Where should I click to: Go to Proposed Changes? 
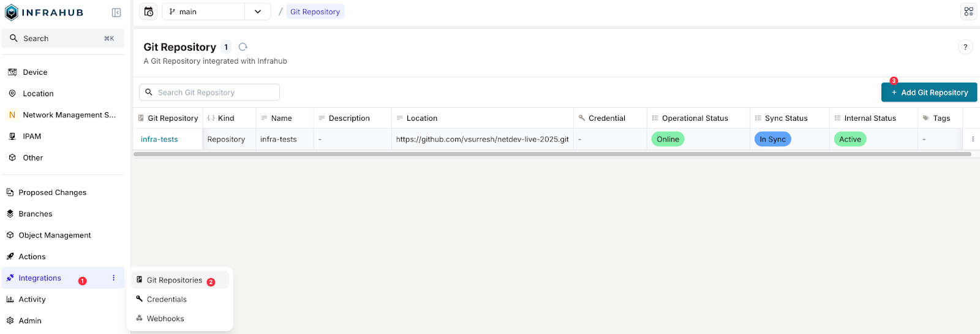63,192
